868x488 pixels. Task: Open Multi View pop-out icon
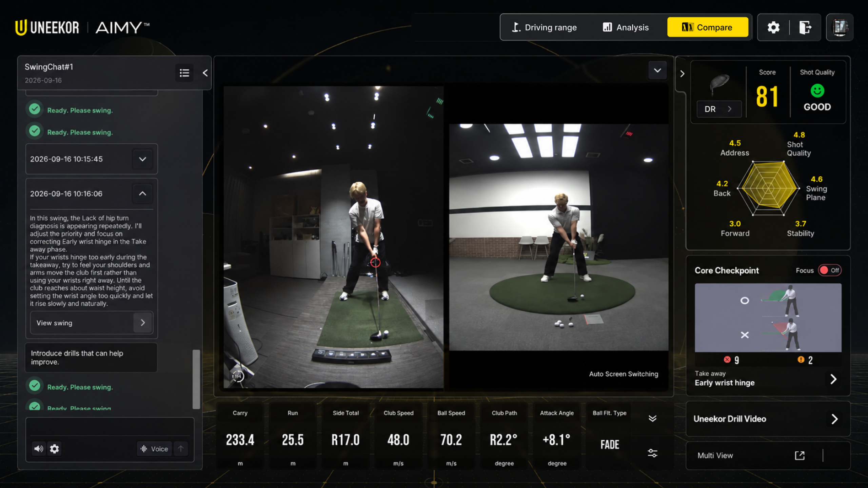coord(800,455)
